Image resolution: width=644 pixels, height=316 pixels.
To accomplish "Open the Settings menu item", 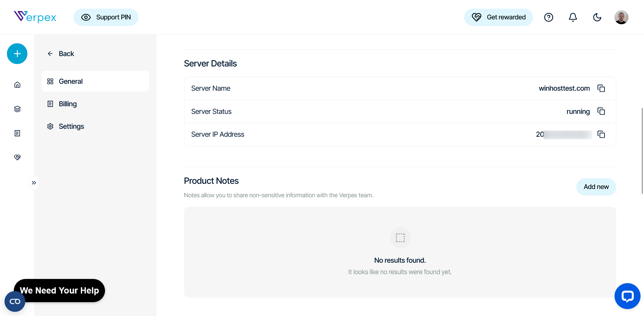I will (x=95, y=126).
